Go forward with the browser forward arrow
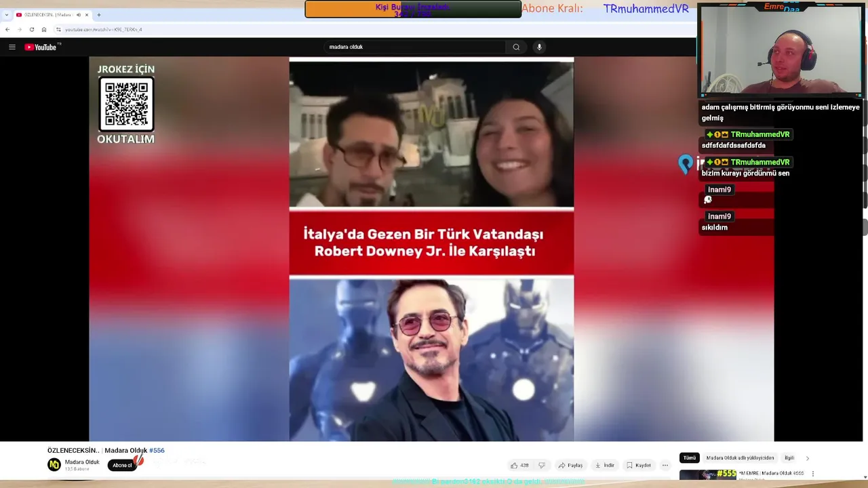The height and width of the screenshot is (488, 868). (19, 29)
